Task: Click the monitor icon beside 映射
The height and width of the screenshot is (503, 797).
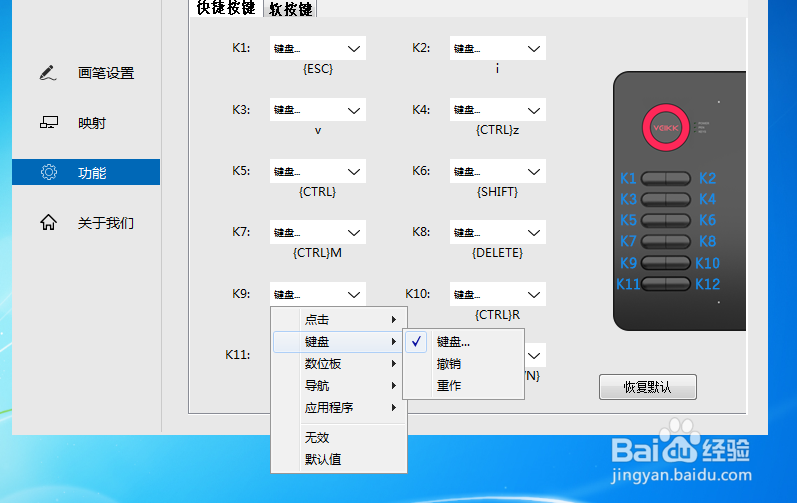Action: (49, 122)
